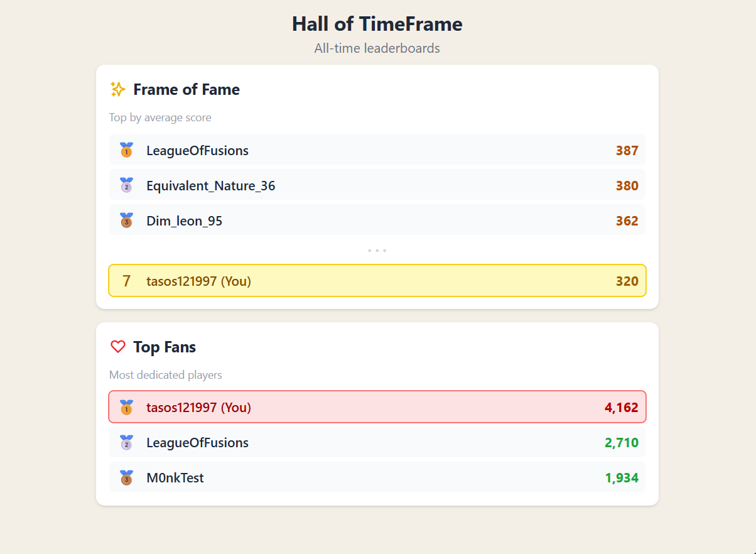Expand the three-dot ellipsis between rankings

(x=377, y=251)
